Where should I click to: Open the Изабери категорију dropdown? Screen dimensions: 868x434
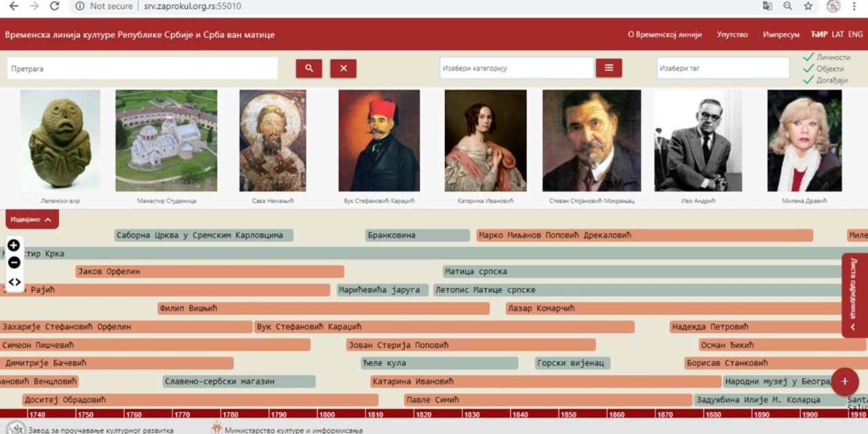click(515, 67)
